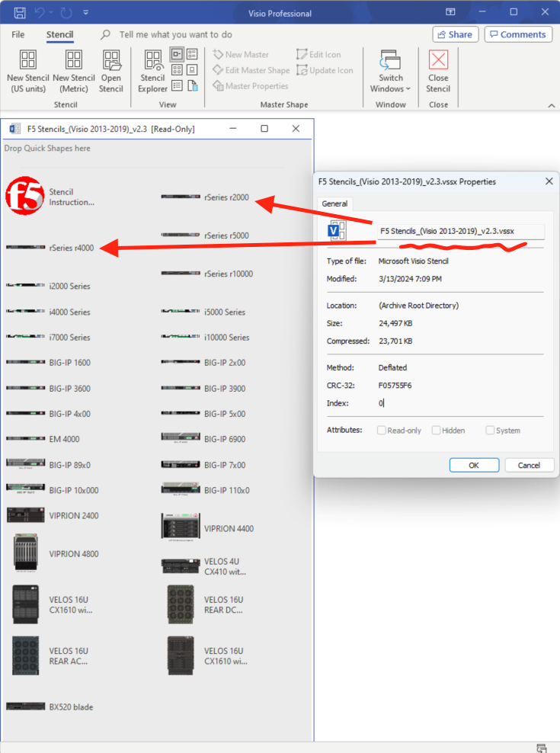
Task: Select the rSeries r2000 master shape
Action: [x=205, y=197]
